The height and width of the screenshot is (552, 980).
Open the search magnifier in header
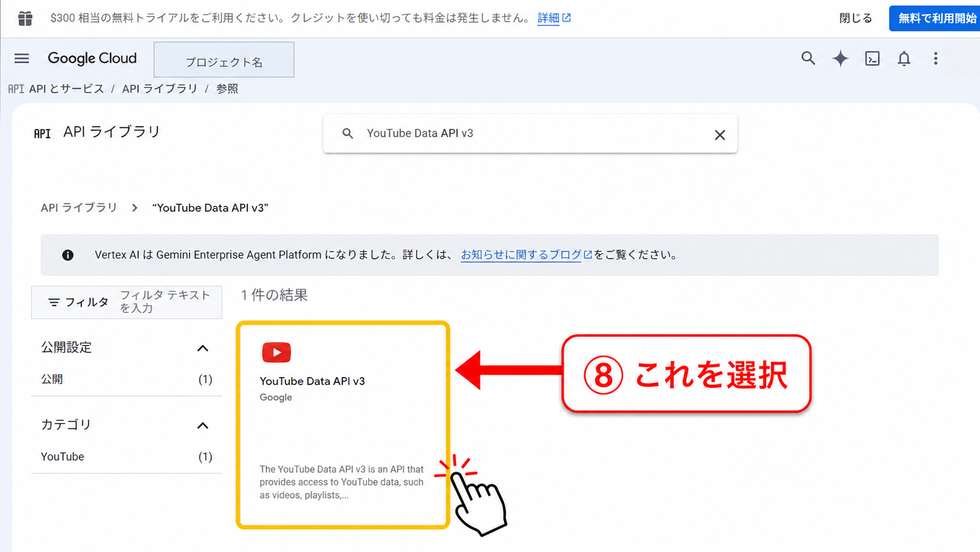pos(808,58)
